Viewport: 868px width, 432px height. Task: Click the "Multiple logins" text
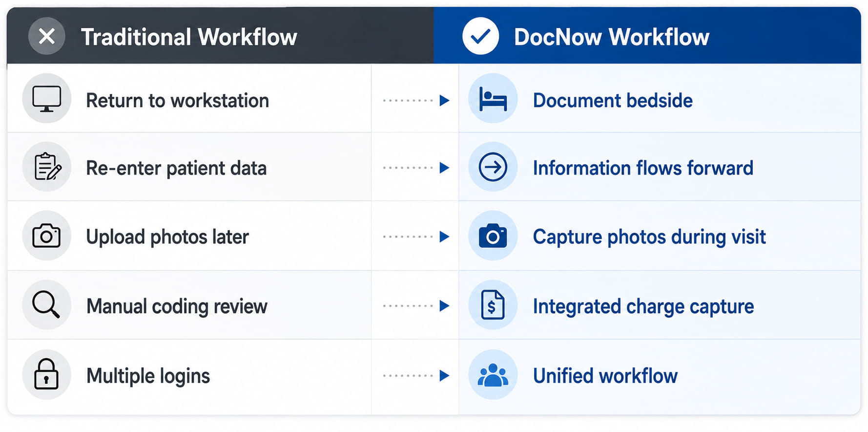[x=148, y=376]
